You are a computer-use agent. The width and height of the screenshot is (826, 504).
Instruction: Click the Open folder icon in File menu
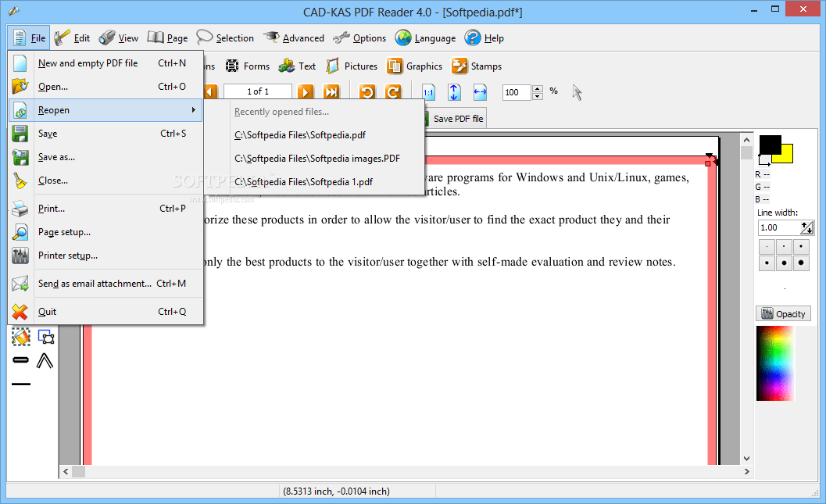pyautogui.click(x=20, y=86)
